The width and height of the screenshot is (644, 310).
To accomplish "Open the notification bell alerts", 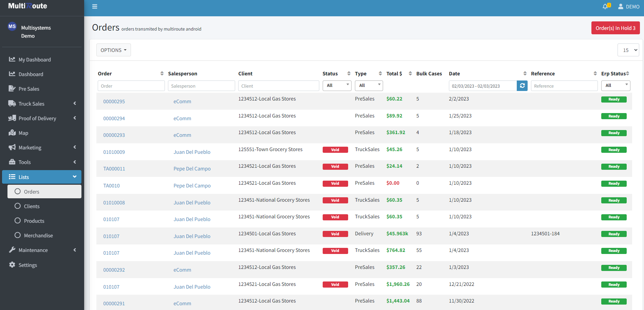I will click(x=606, y=6).
